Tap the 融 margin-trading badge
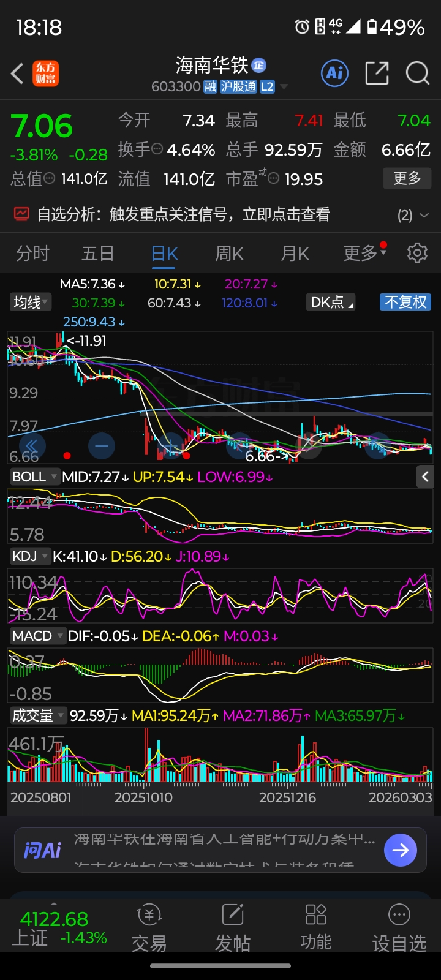 [210, 86]
